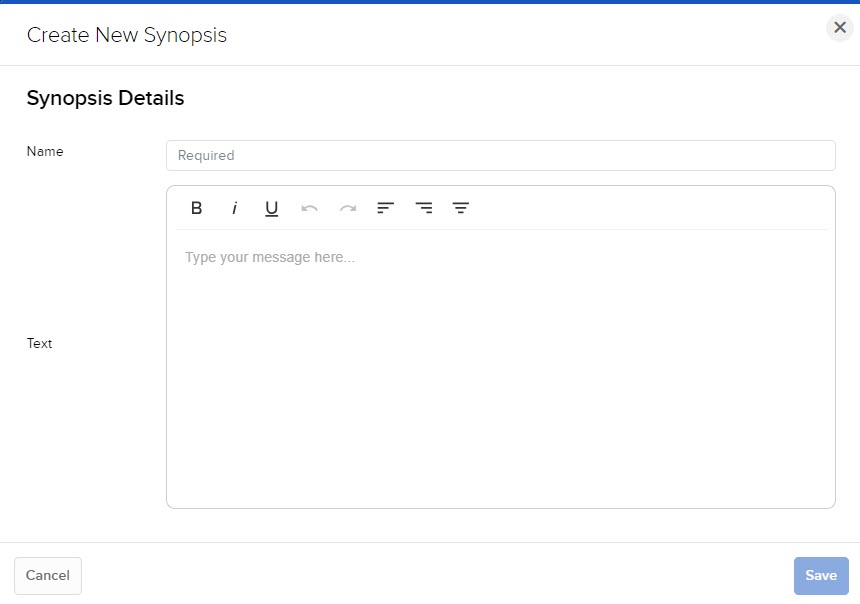Enable bold in the text editor

[196, 208]
